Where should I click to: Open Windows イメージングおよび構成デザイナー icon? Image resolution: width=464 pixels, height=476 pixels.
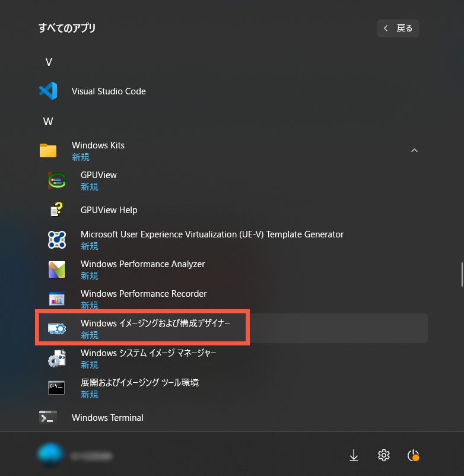point(57,328)
